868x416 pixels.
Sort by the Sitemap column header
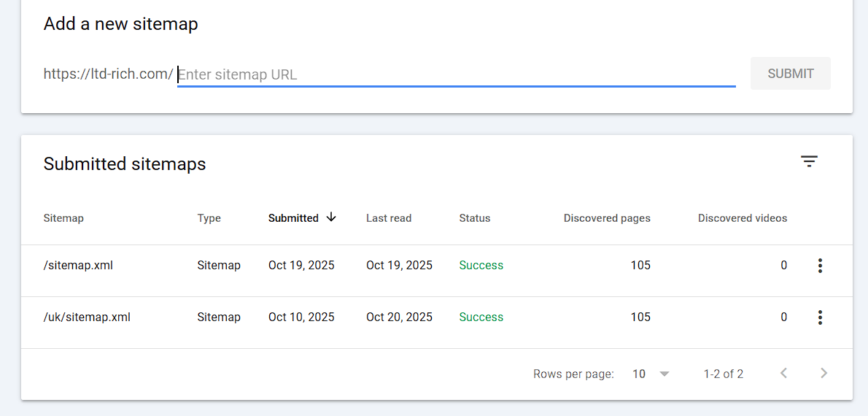coord(63,218)
